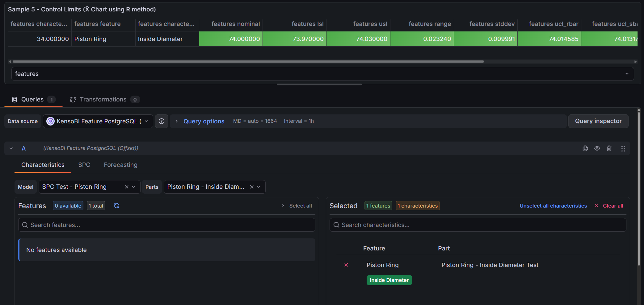Open the Query inspector
This screenshot has width=644, height=305.
(598, 121)
